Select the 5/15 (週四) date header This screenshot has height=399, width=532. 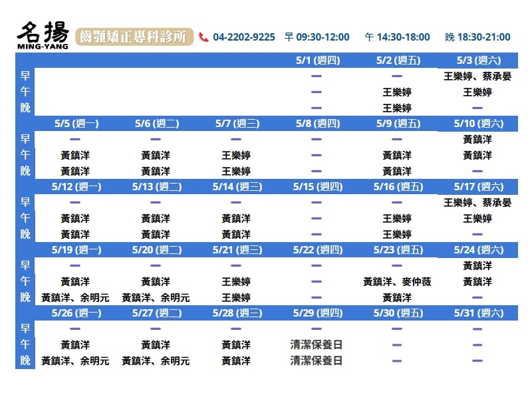tap(318, 187)
